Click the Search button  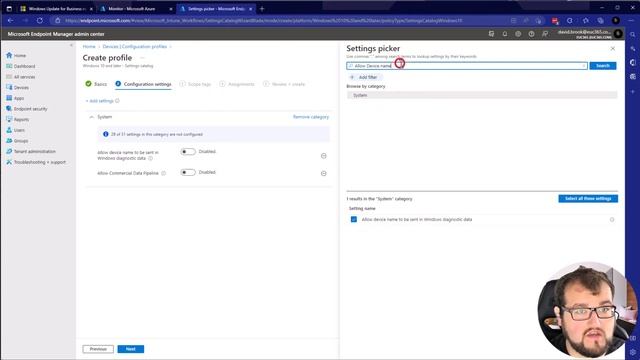tap(602, 66)
